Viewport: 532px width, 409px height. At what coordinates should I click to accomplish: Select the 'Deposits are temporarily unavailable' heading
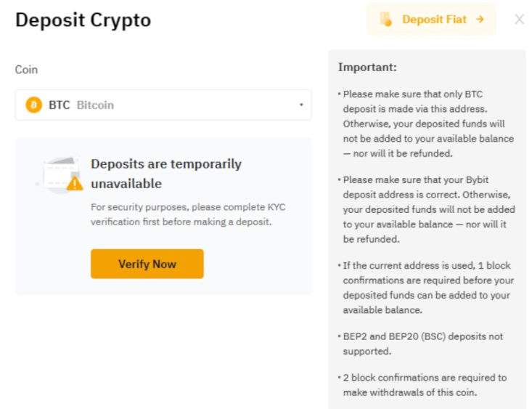point(166,173)
